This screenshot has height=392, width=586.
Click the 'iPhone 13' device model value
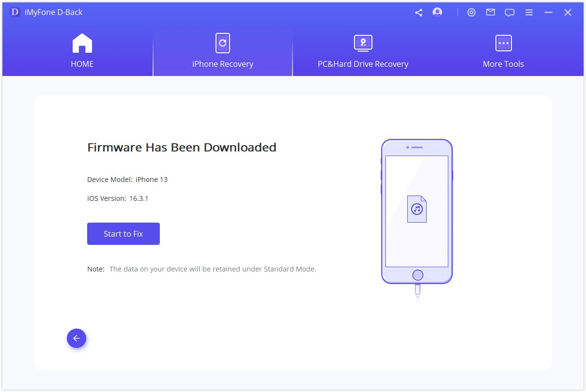152,180
